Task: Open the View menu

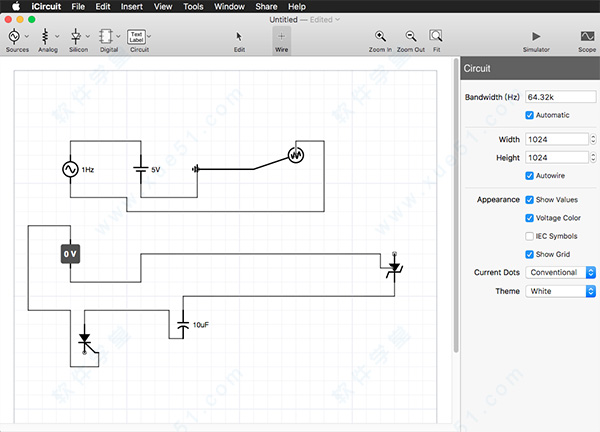Action: [163, 7]
